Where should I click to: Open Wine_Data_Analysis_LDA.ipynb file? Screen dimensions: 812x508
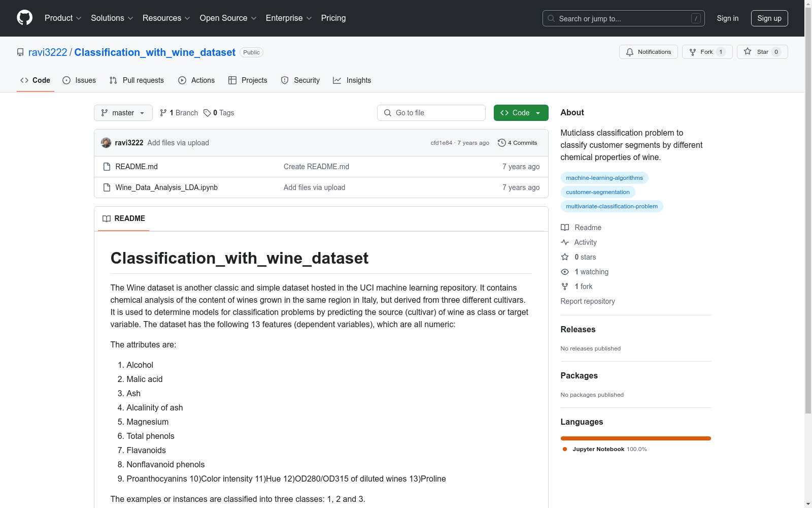[166, 187]
